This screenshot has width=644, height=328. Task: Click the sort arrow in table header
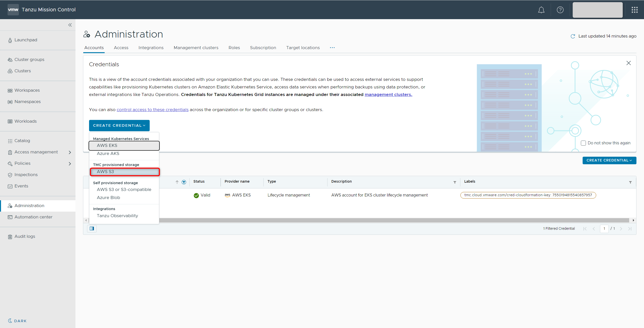pos(177,182)
